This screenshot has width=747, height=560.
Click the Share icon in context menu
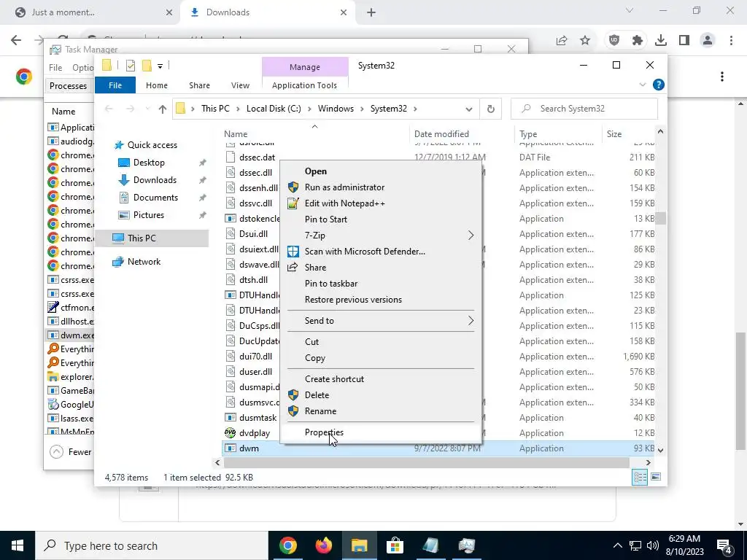[x=293, y=267]
